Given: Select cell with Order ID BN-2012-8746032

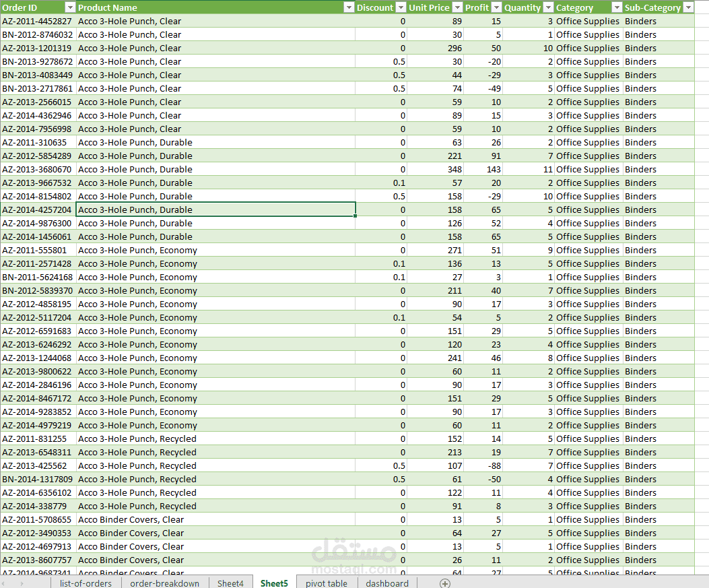Looking at the screenshot, I should [38, 35].
